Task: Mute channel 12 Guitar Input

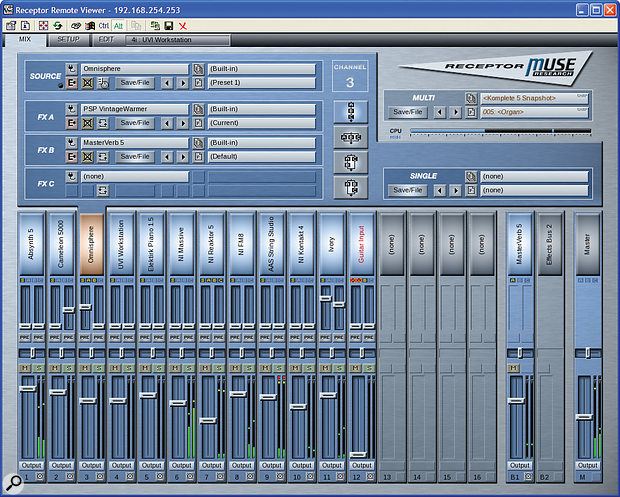Action: (355, 368)
